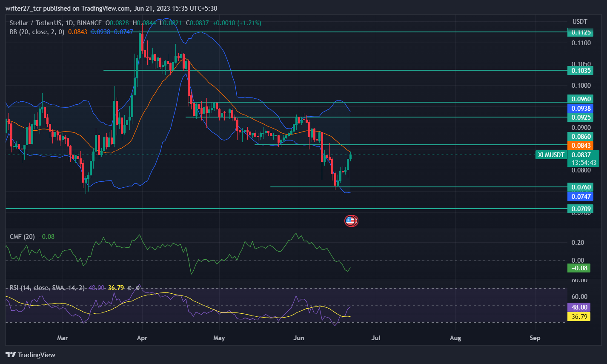Click the 60.00 tick on RSI axis

point(579,297)
